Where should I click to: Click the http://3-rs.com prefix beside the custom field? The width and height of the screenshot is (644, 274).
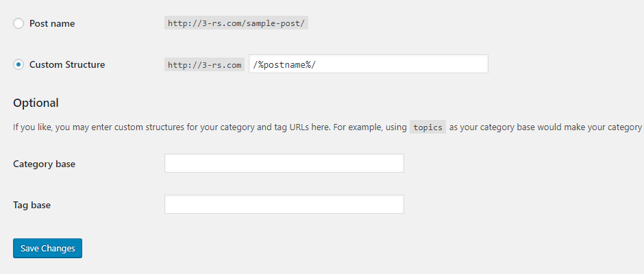pyautogui.click(x=205, y=65)
